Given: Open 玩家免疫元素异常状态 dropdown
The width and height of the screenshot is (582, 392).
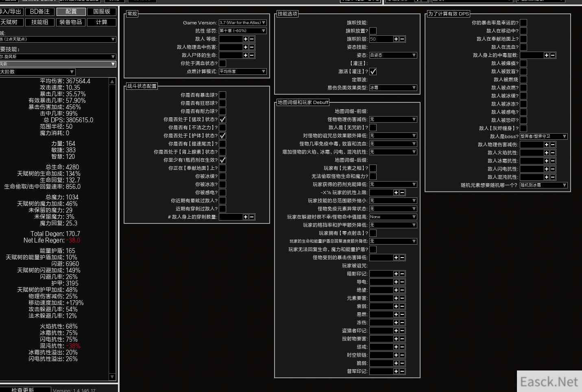Looking at the screenshot, I should tap(393, 209).
